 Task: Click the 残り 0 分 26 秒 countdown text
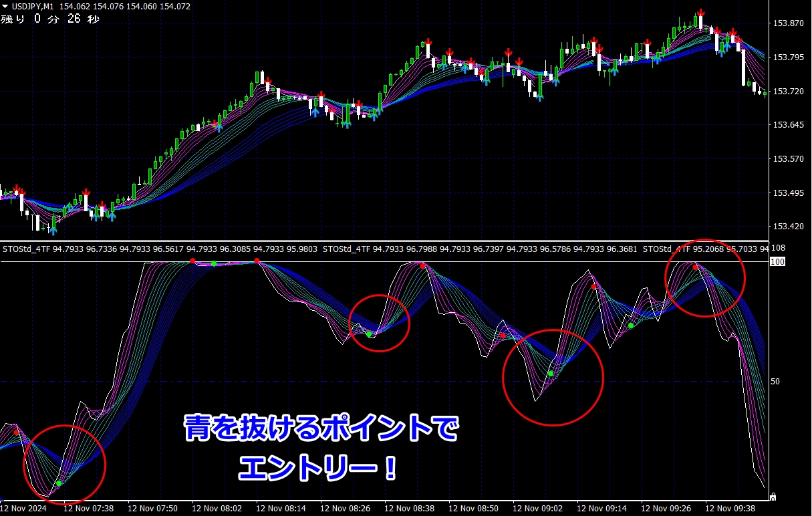50,19
